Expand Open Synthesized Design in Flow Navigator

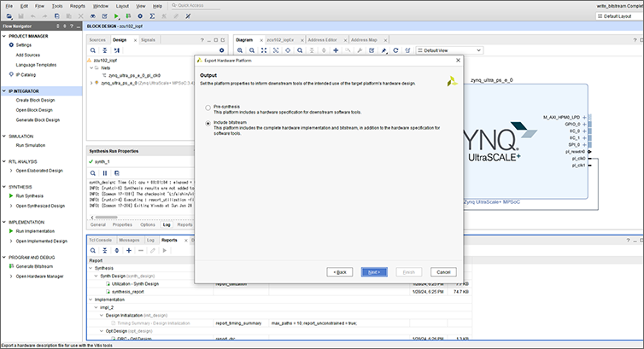tap(11, 206)
